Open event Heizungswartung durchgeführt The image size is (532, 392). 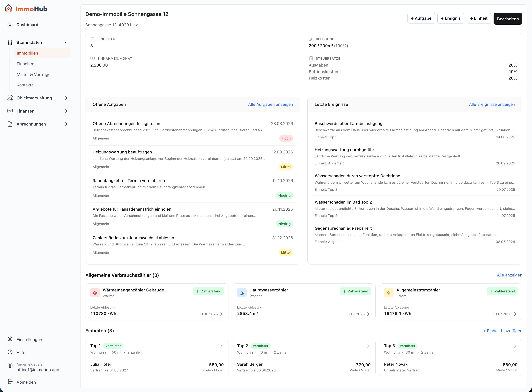(x=415, y=156)
